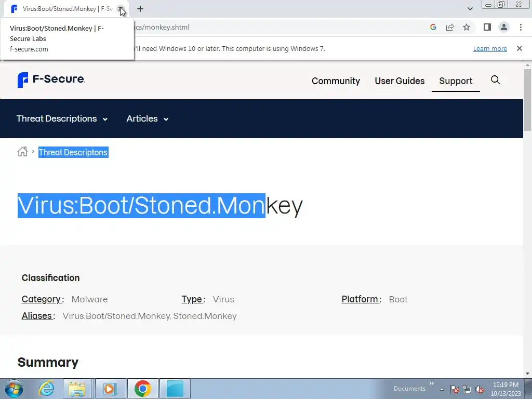Click the Aliases label
This screenshot has width=532, height=399.
coord(38,316)
